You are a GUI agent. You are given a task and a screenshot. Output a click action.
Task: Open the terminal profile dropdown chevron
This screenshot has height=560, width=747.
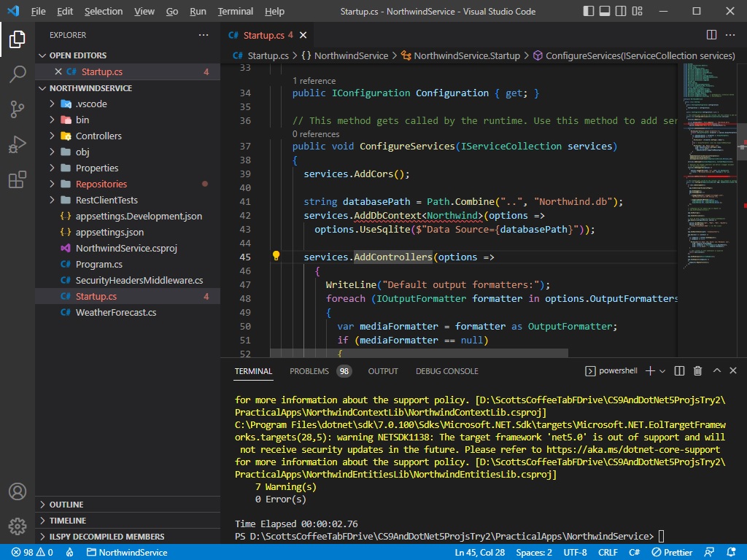(662, 370)
